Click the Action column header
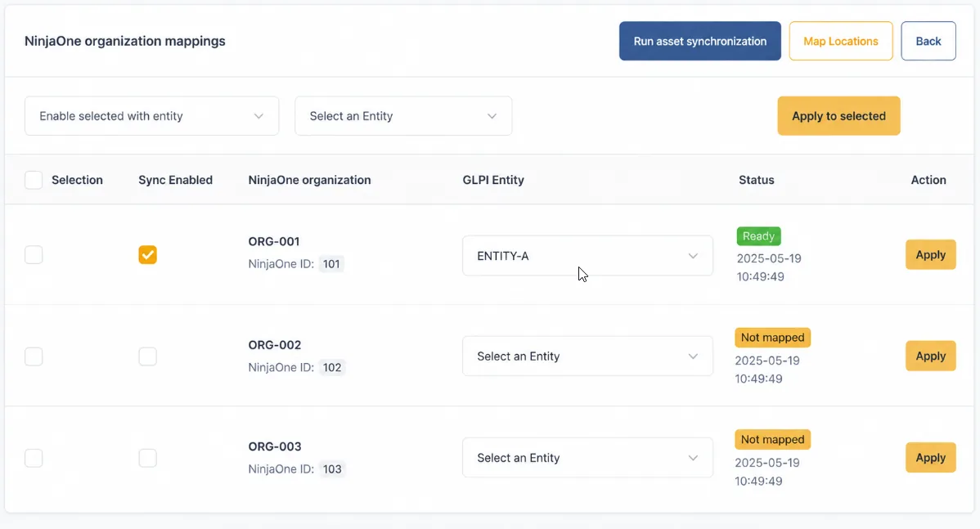 point(928,180)
